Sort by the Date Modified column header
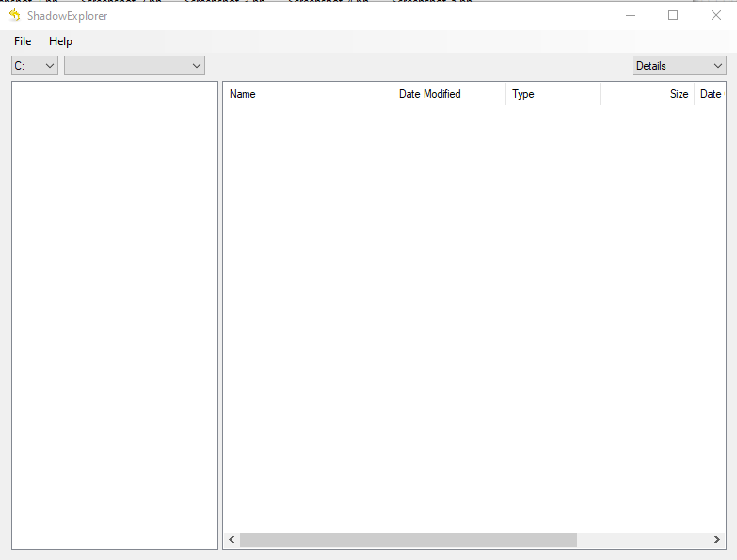 450,94
